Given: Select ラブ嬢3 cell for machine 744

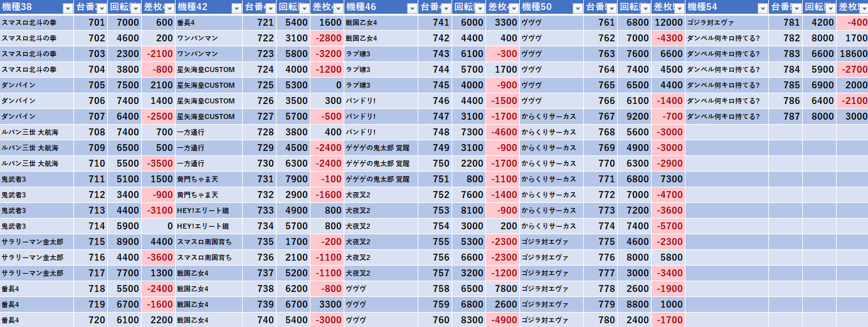Looking at the screenshot, I should click(381, 70).
